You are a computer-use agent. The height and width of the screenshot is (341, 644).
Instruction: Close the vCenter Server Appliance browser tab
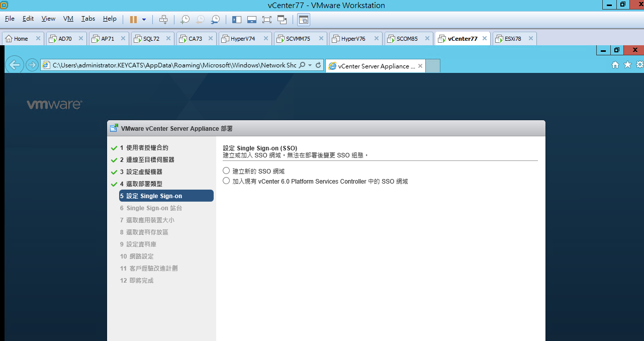(x=420, y=66)
